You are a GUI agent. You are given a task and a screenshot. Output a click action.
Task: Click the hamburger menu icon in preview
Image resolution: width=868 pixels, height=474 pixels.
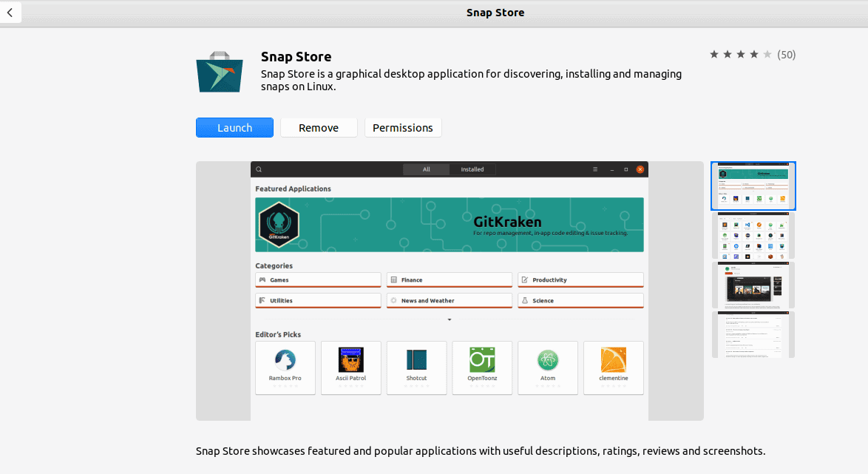(595, 169)
